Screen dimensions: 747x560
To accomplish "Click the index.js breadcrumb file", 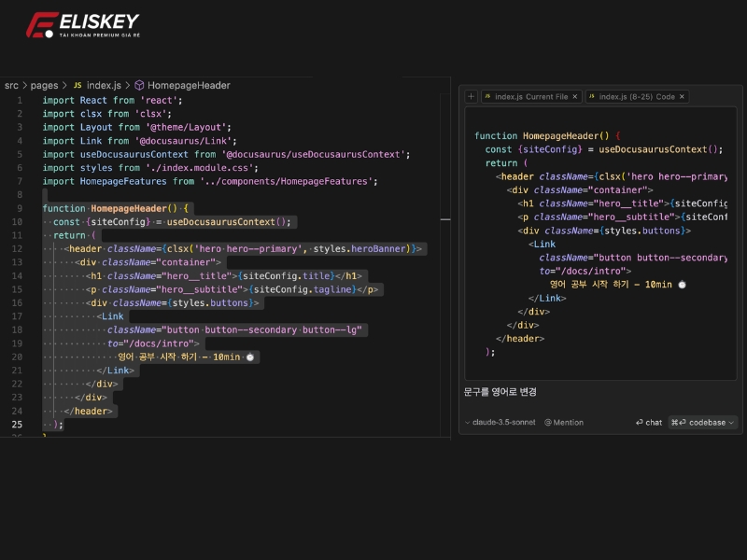I will click(104, 85).
